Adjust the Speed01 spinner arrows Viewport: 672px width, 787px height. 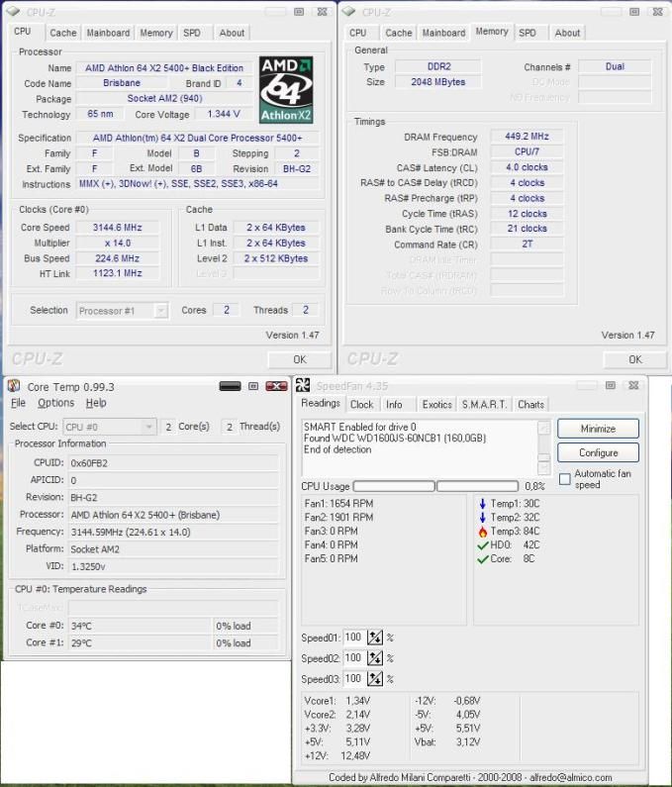click(375, 638)
